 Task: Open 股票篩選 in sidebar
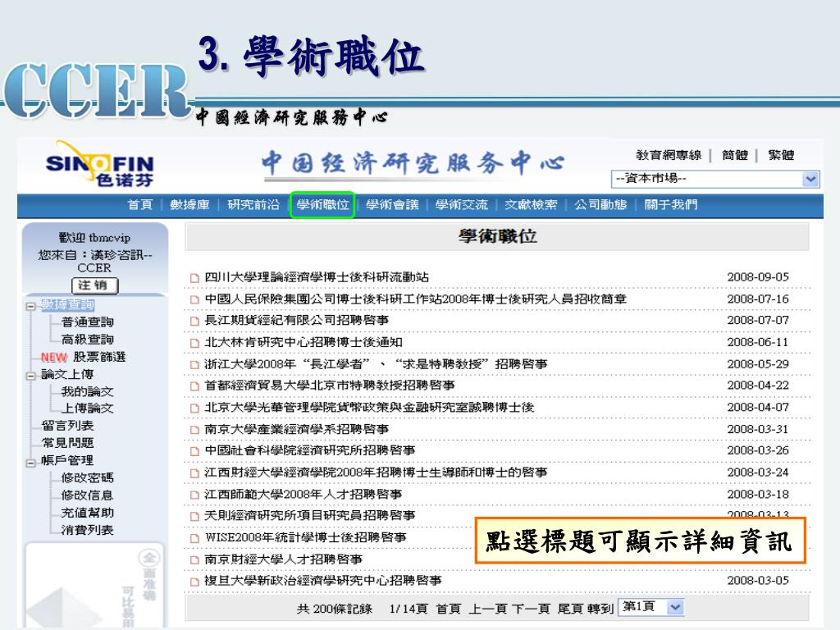(99, 357)
